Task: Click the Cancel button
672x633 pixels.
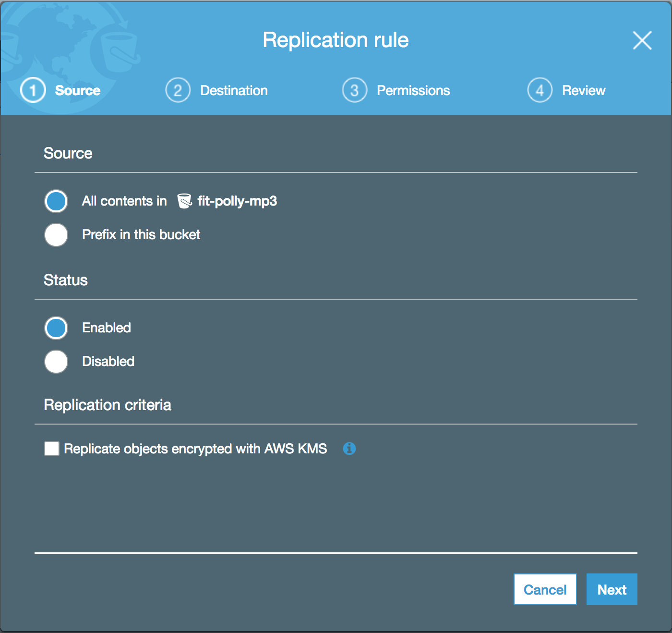Action: [545, 589]
